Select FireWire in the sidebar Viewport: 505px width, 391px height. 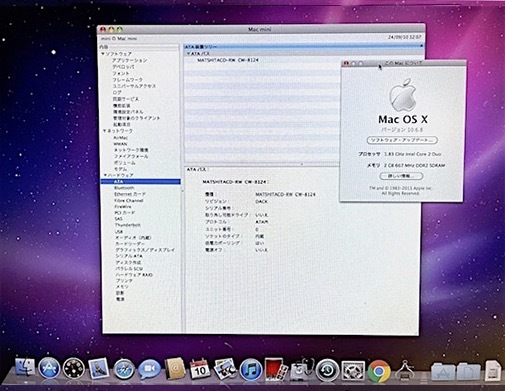(x=123, y=207)
